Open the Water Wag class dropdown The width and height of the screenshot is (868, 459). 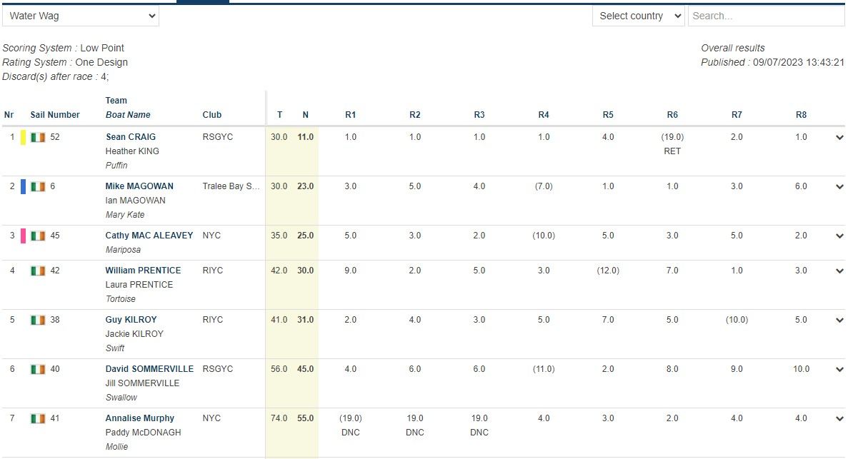pos(81,16)
